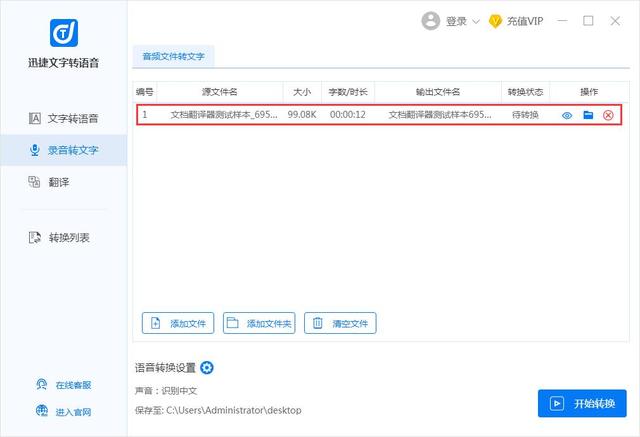
Task: Open the 转换列表 page
Action: (64, 237)
